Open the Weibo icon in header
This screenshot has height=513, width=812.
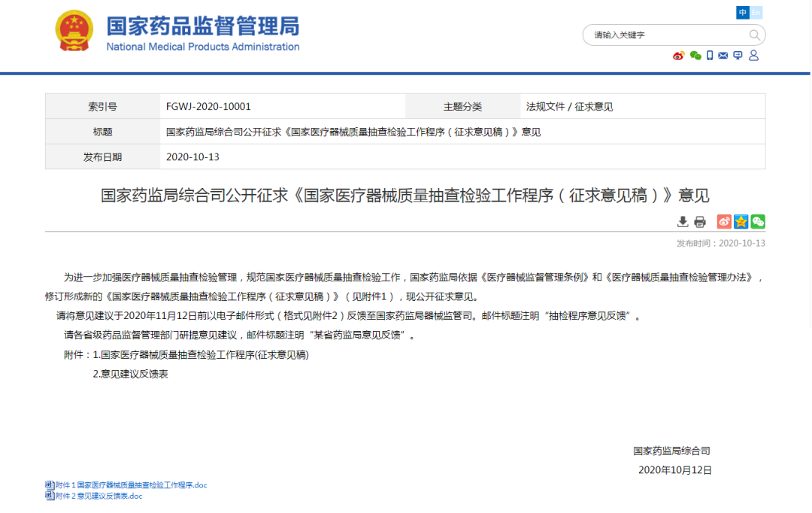click(x=678, y=56)
